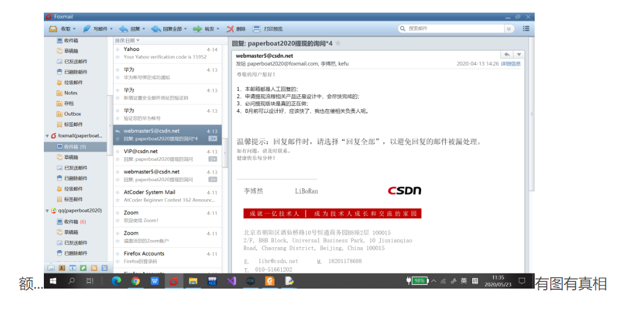The image size is (644, 312).
Task: Open the 排序:日期 sort dropdown
Action: coord(127,40)
